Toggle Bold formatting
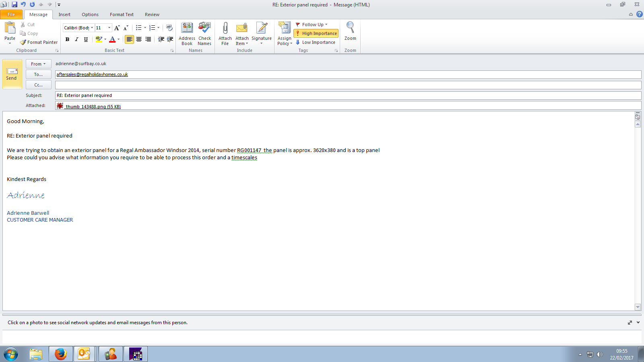Image resolution: width=644 pixels, height=362 pixels. 67,39
